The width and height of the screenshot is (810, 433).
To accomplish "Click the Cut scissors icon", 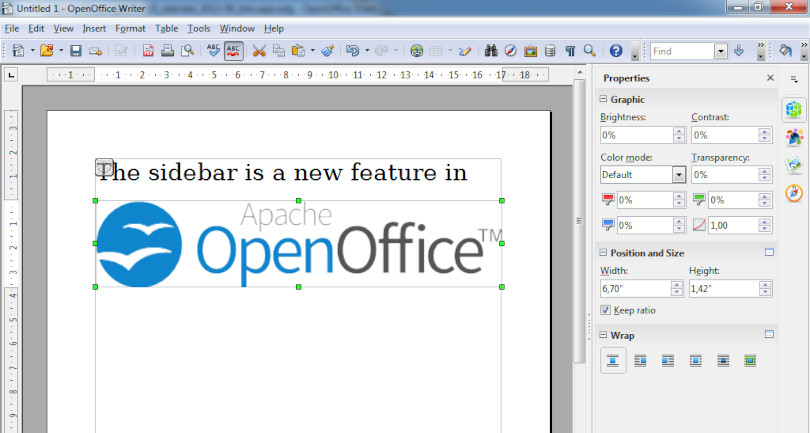I will 259,51.
